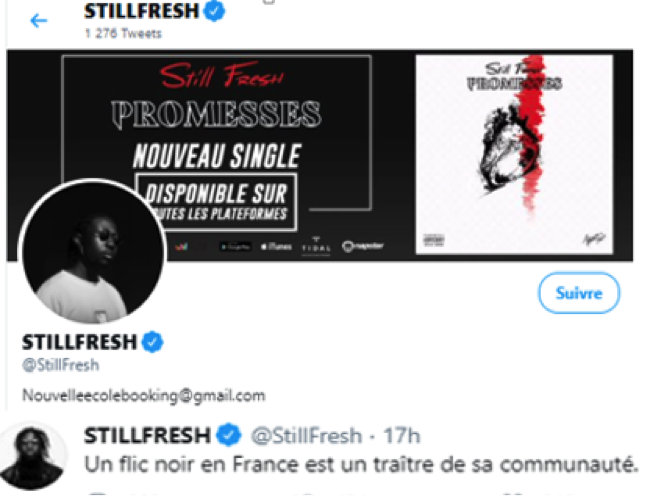
Task: Click the iTunes logo in banner
Action: pos(276,247)
